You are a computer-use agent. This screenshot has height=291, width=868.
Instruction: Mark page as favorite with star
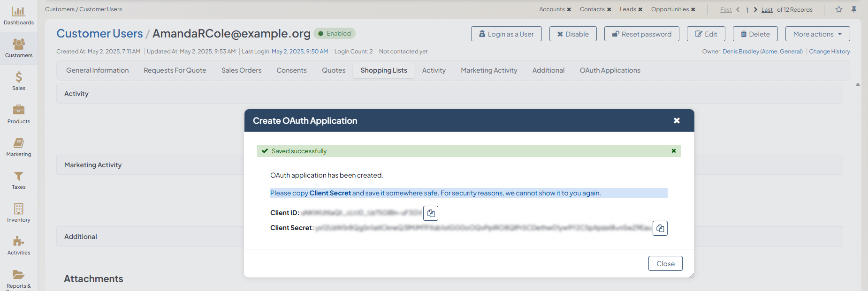click(x=839, y=9)
